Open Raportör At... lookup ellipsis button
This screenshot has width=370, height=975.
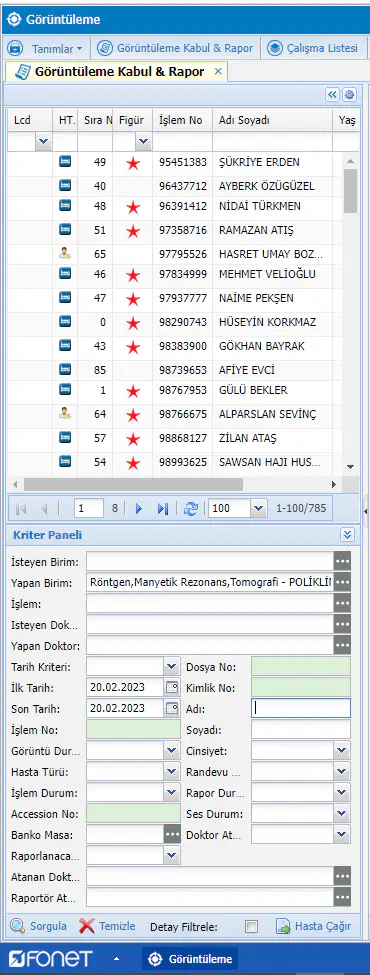(342, 897)
